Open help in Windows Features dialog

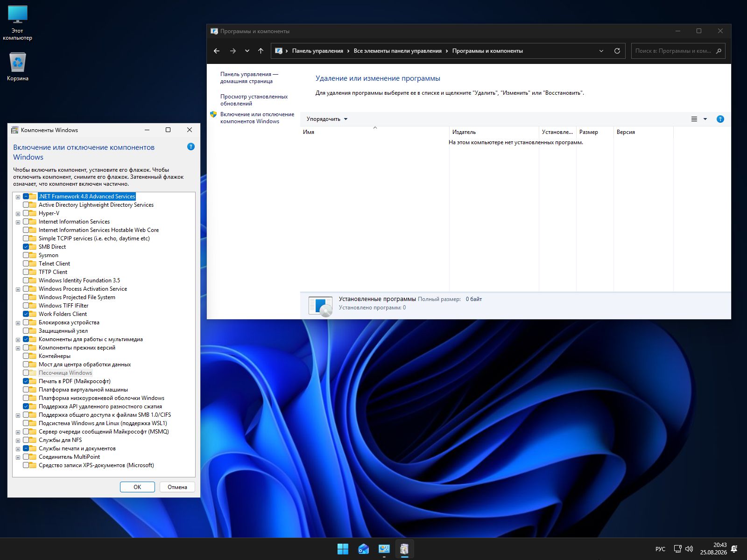(x=190, y=147)
